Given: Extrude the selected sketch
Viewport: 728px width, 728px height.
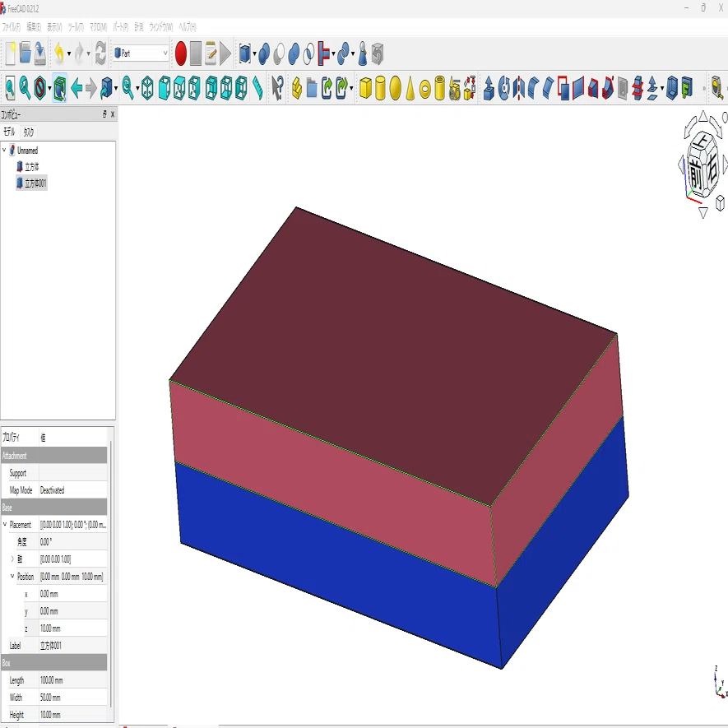Looking at the screenshot, I should coord(489,88).
